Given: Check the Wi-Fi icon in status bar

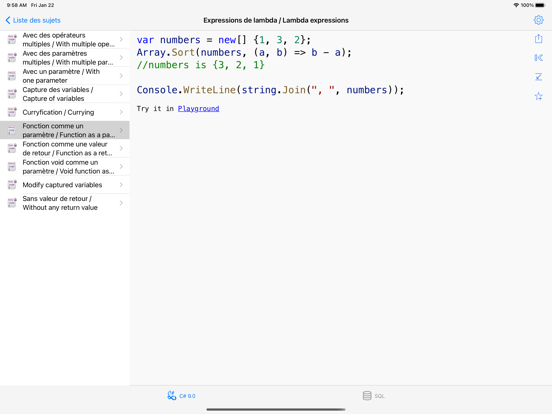Looking at the screenshot, I should pyautogui.click(x=516, y=5).
